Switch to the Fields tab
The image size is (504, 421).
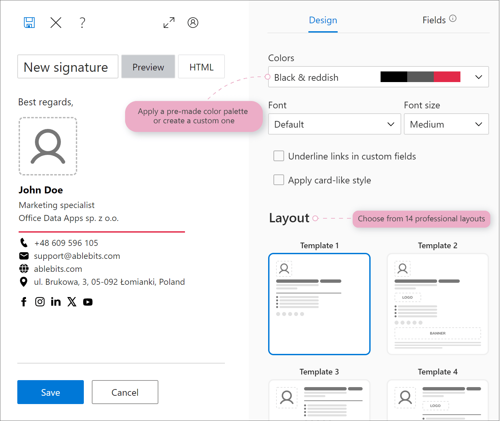pyautogui.click(x=434, y=20)
